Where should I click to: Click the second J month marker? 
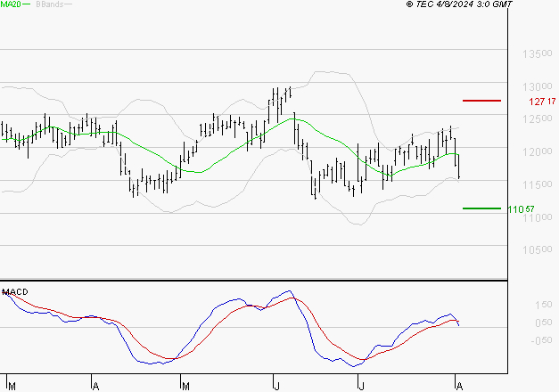361,387
